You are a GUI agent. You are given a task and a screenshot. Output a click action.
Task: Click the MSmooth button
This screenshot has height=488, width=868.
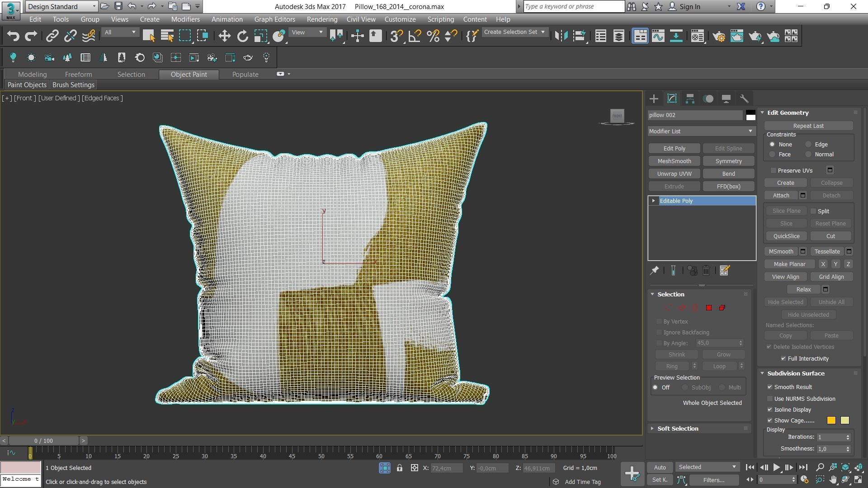pos(781,251)
